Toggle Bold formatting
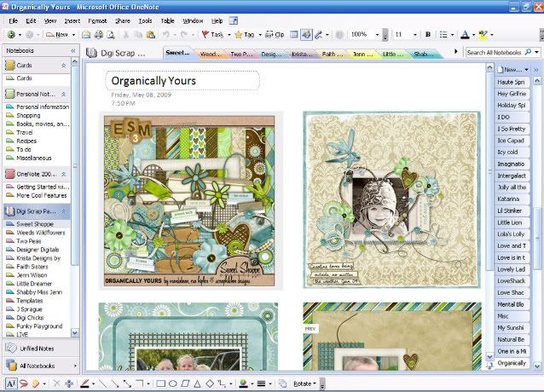Image resolution: width=544 pixels, height=392 pixels. click(x=428, y=34)
